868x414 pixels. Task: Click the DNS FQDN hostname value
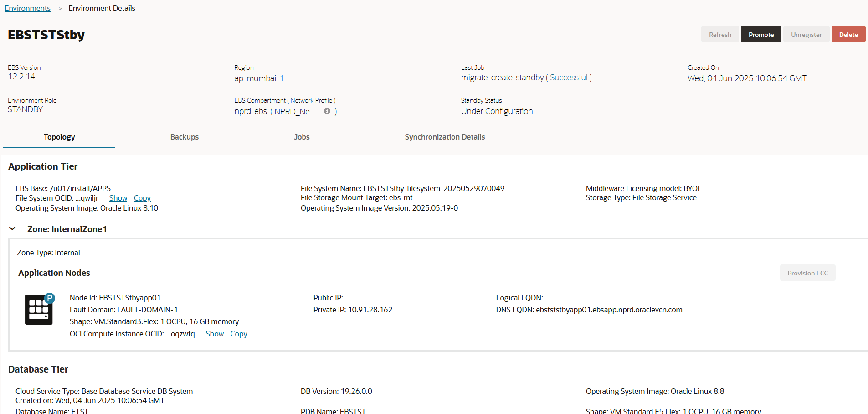click(x=609, y=310)
